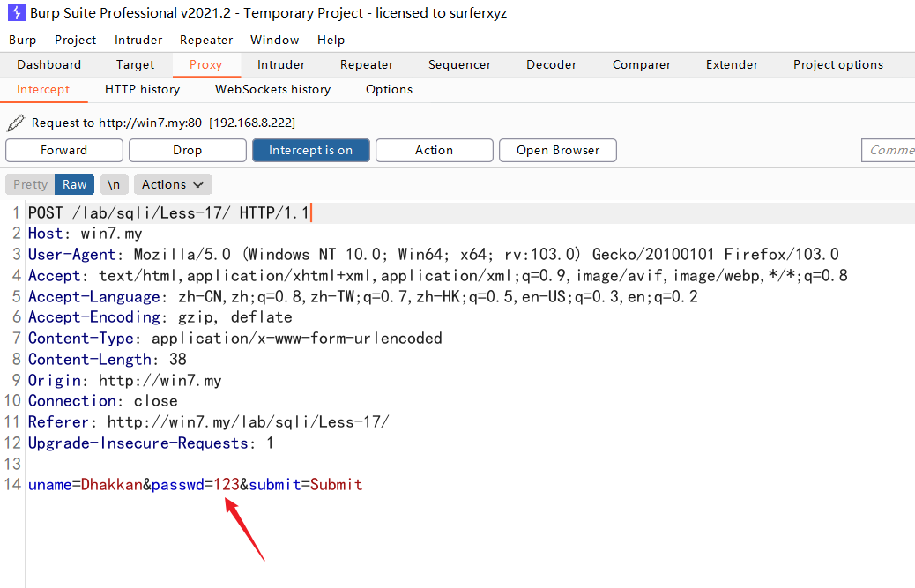Toggle the Intercept is on button
This screenshot has width=915, height=588.
(310, 150)
